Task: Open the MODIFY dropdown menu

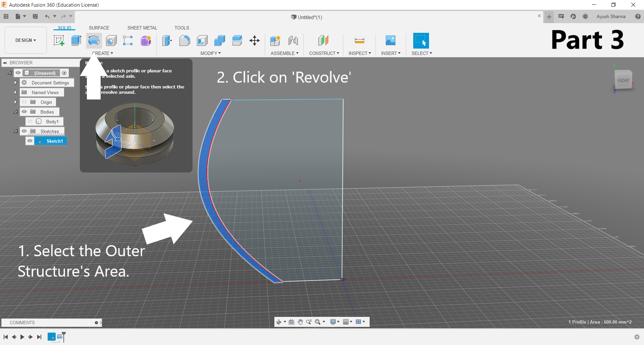Action: [211, 53]
